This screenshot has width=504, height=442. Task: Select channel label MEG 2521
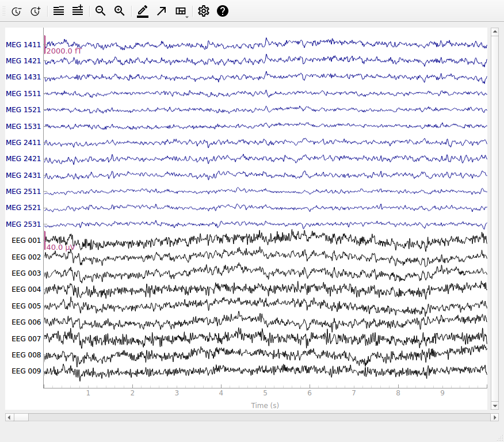pyautogui.click(x=24, y=208)
